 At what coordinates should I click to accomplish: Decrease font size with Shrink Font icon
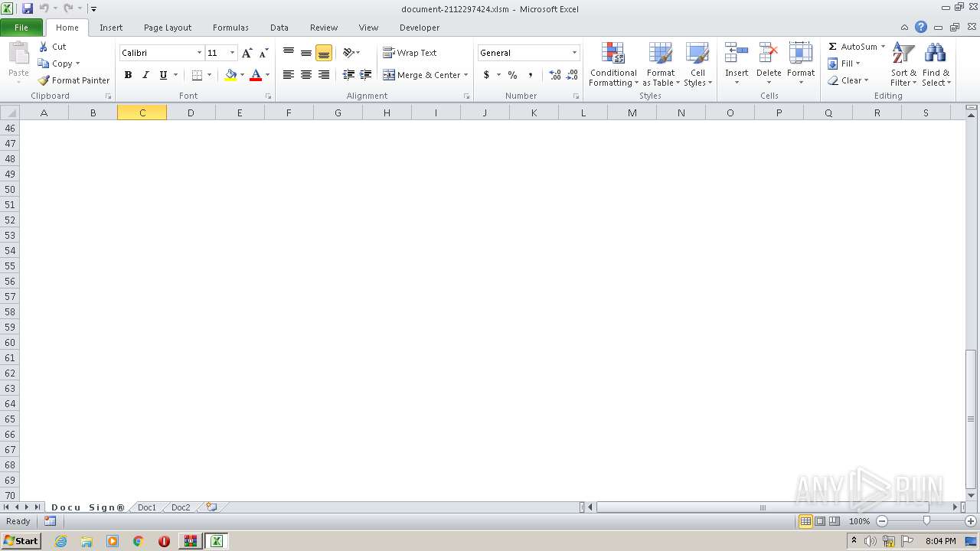(263, 53)
